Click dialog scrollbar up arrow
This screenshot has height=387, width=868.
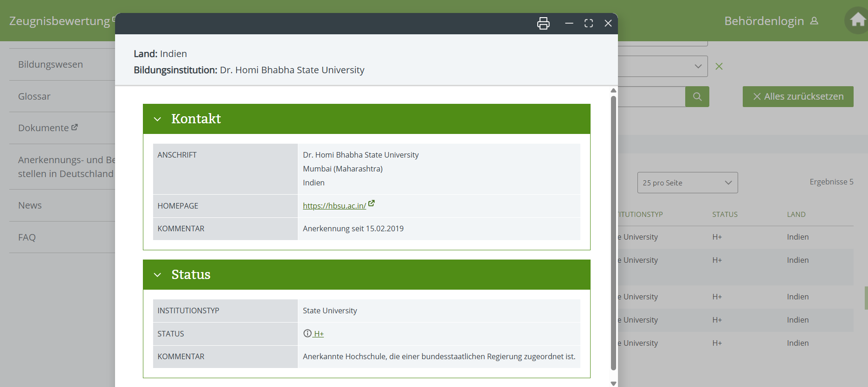click(x=613, y=90)
